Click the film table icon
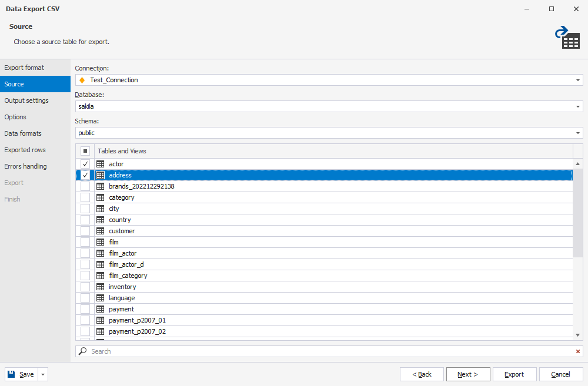Screen dimensions: 588x386 (x=100, y=242)
